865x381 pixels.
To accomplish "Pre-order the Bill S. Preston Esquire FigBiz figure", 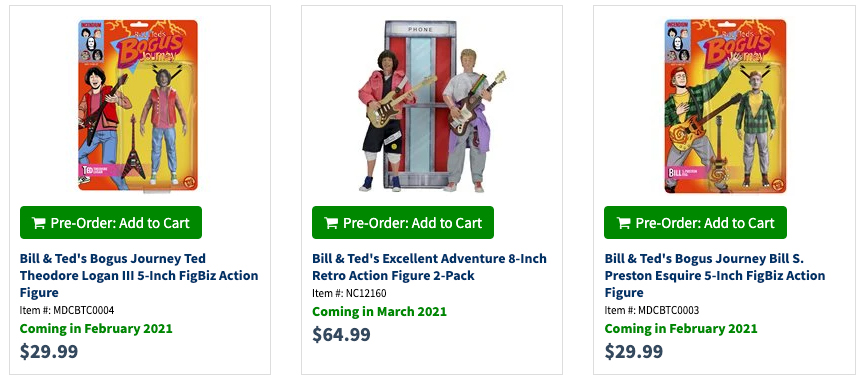I will [695, 223].
